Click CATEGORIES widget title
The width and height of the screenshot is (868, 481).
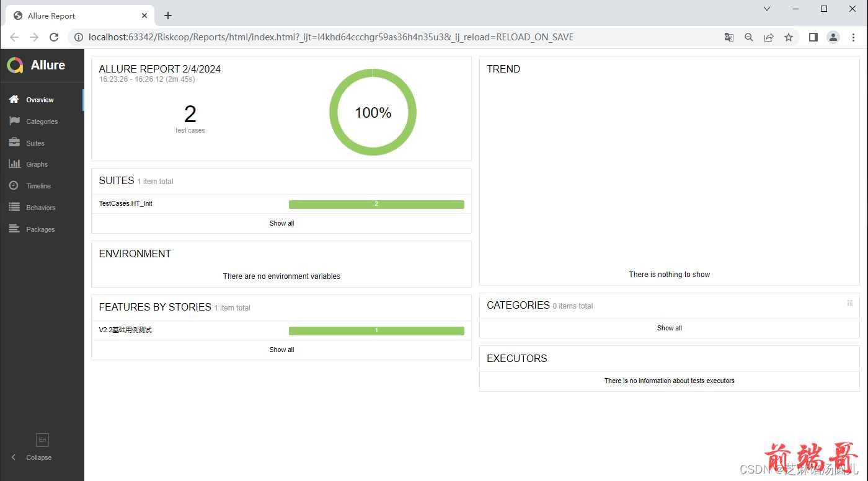tap(518, 305)
